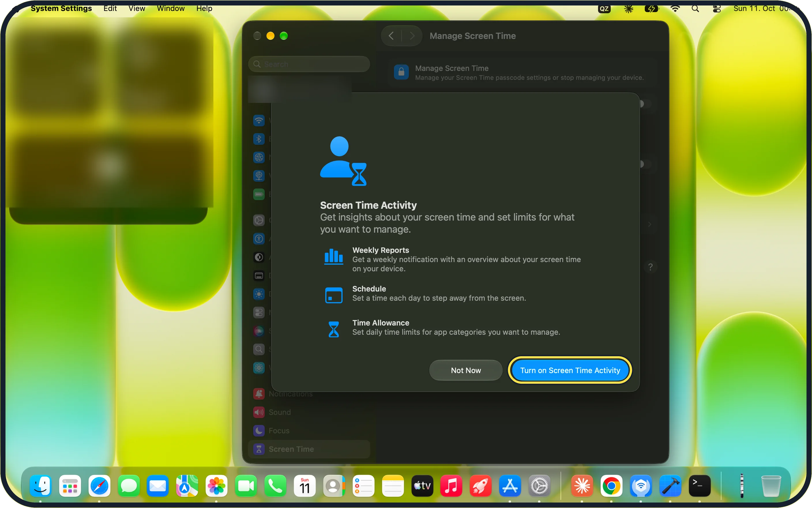Launch Music app from Dock
Screen dimensions: 812x508
pos(451,486)
